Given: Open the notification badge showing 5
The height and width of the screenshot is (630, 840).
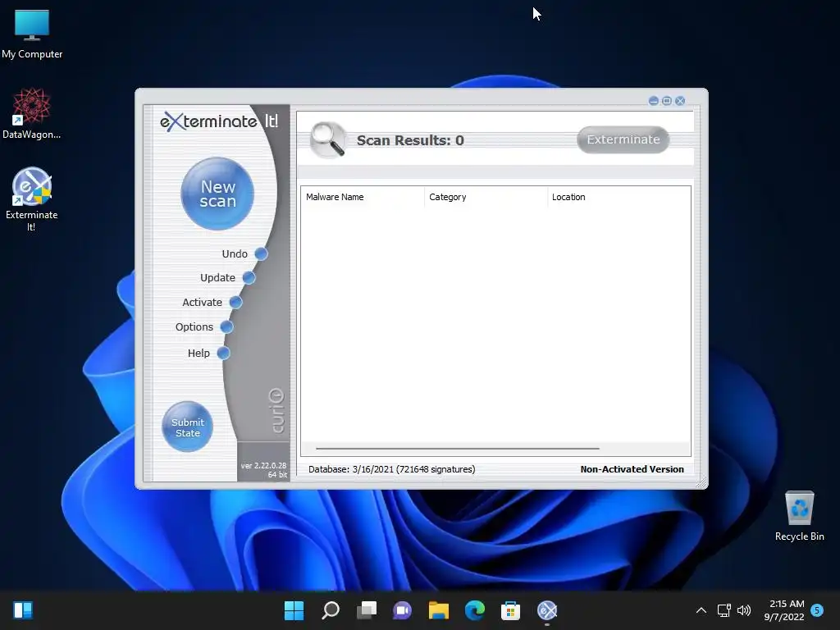Looking at the screenshot, I should click(817, 610).
